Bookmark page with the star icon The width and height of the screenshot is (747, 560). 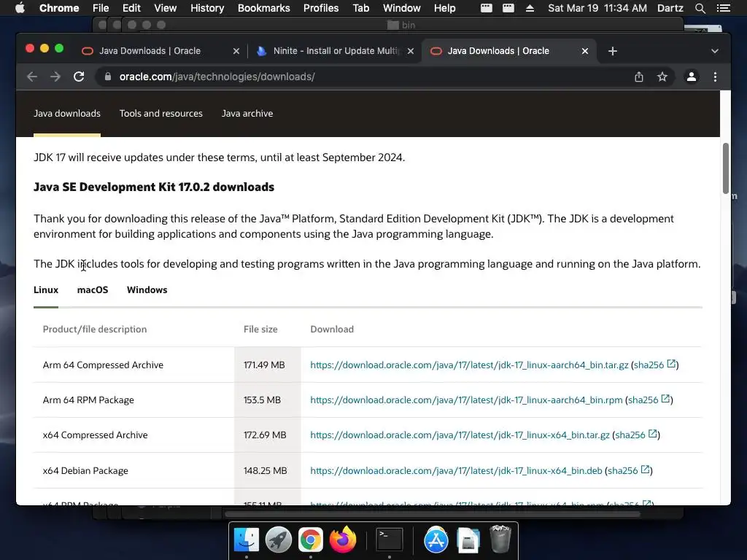(662, 77)
